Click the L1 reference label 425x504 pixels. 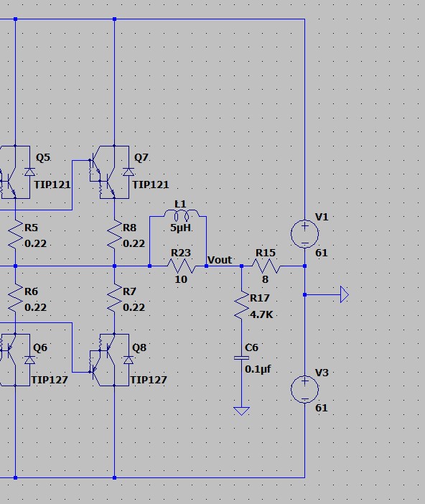(x=180, y=204)
